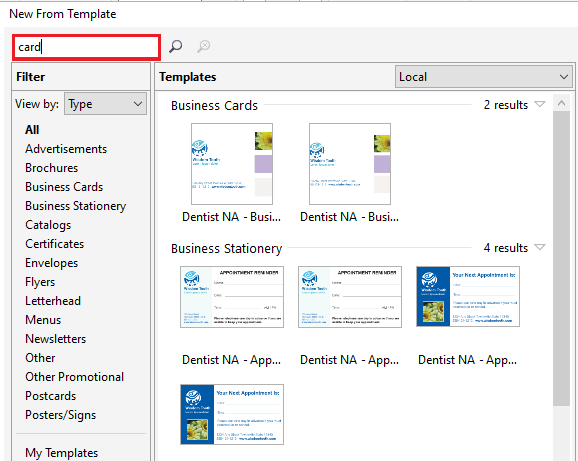Select blue appointment card in bottom stationery row
Viewport: 578px width, 461px height.
[232, 415]
